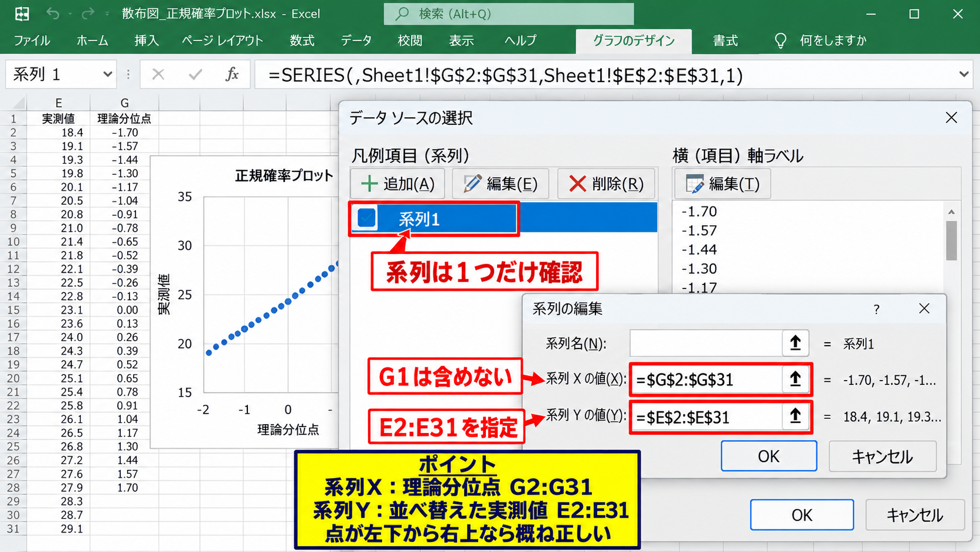The height and width of the screenshot is (552, 980).
Task: Click the formula bar confirm checkmark icon
Action: coord(195,74)
